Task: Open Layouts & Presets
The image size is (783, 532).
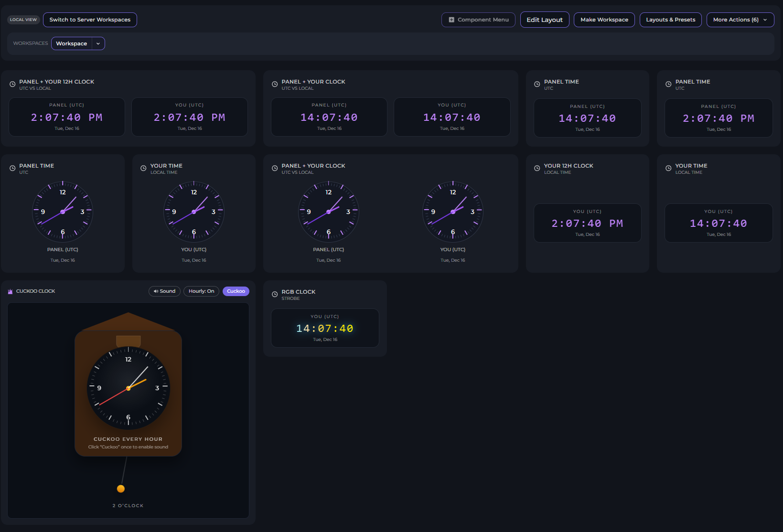Action: tap(670, 20)
